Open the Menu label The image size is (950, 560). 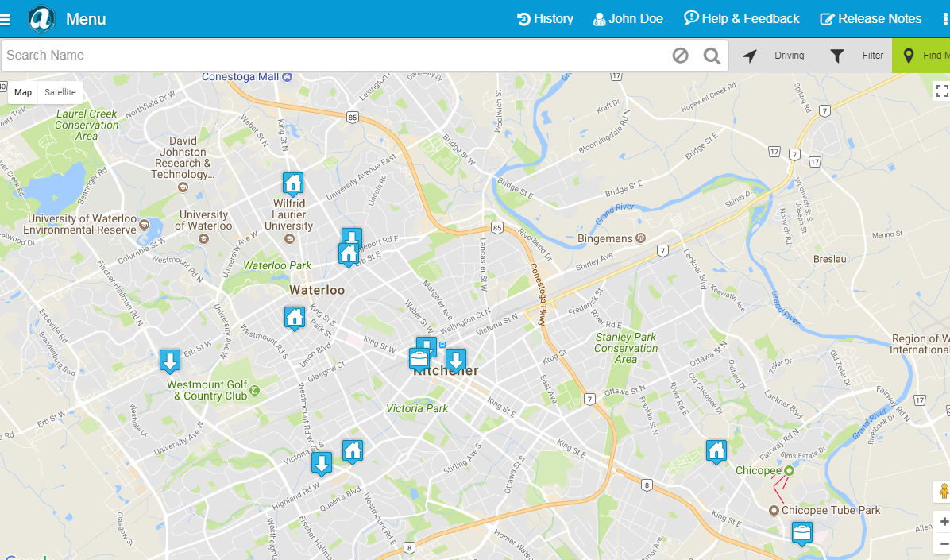pos(86,19)
